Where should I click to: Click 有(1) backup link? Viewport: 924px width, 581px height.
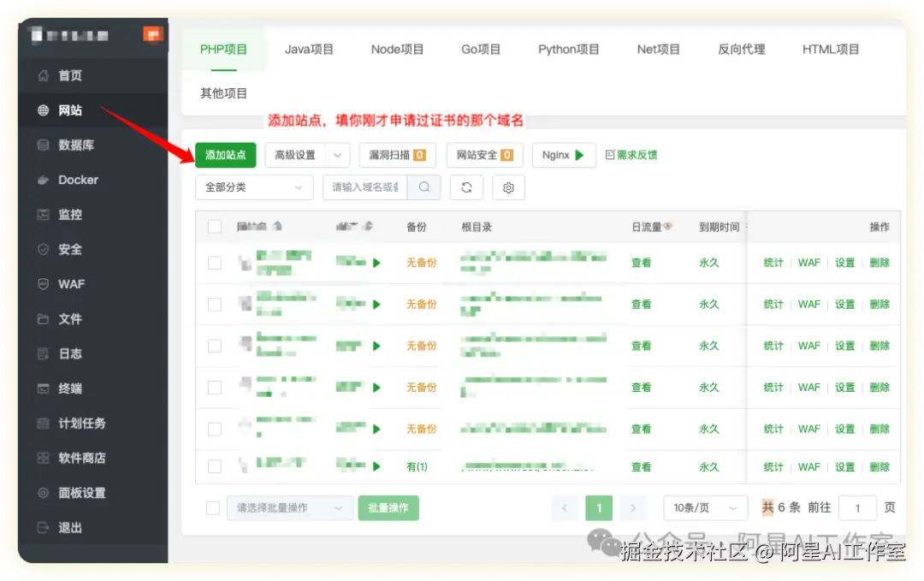tap(418, 466)
